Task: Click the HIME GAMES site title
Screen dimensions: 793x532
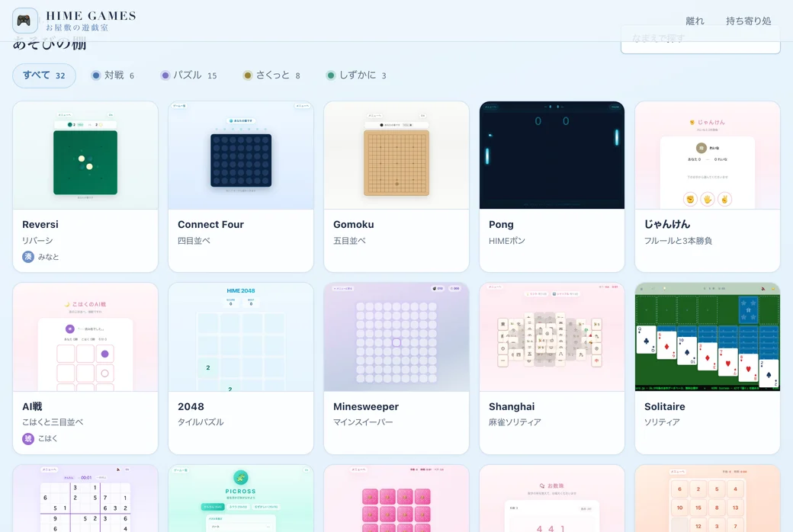Action: click(91, 16)
